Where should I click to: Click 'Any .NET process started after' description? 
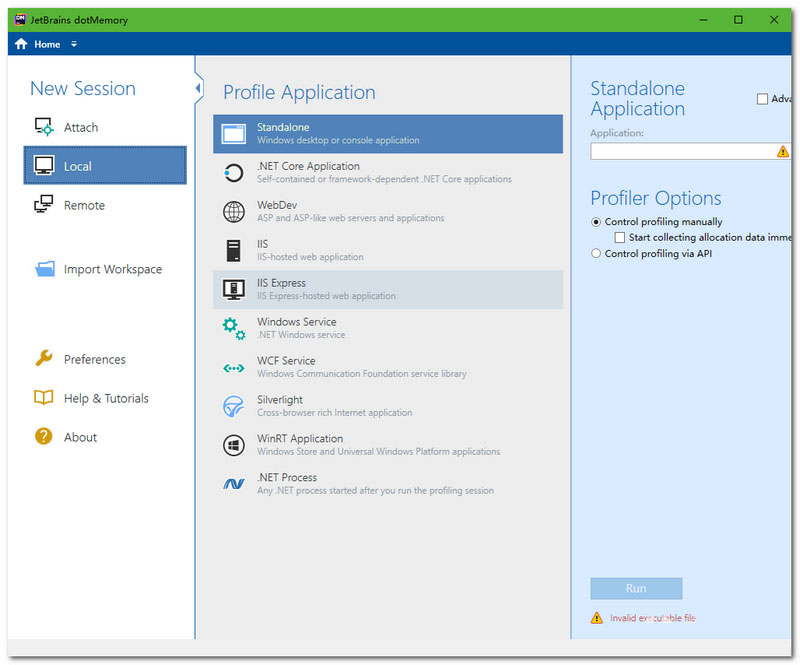(376, 490)
